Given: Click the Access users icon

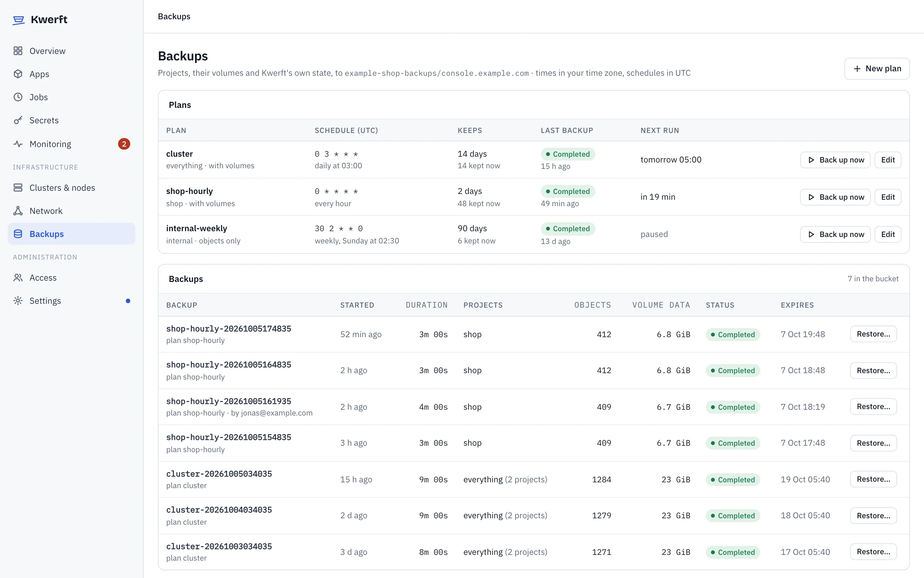Looking at the screenshot, I should [x=18, y=277].
